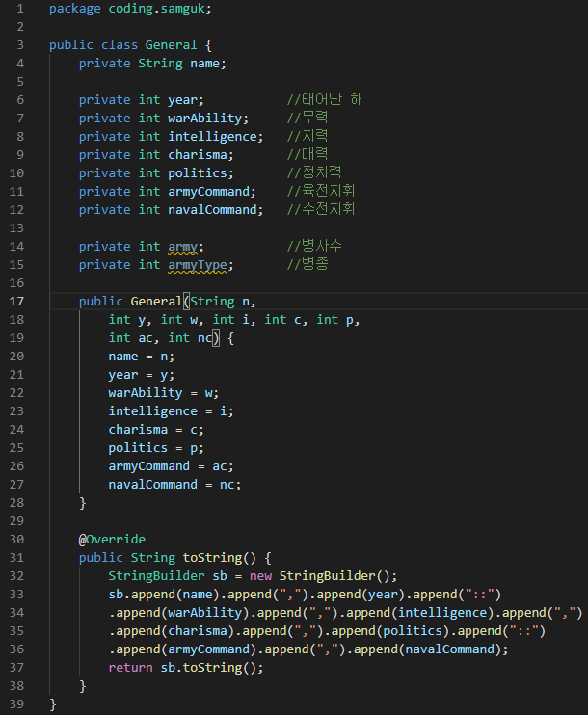Click the 'year' field on line 6

coord(182,101)
